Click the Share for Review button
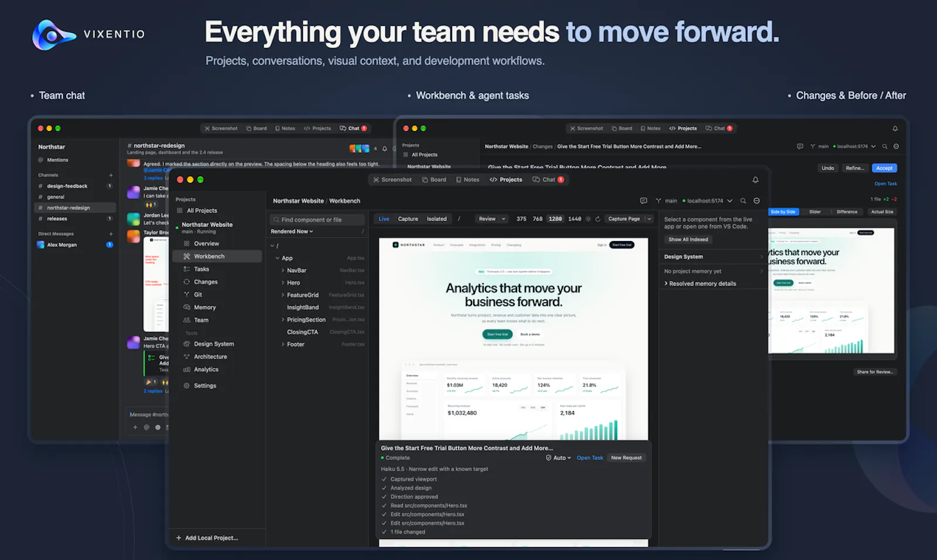The width and height of the screenshot is (937, 560). point(875,372)
